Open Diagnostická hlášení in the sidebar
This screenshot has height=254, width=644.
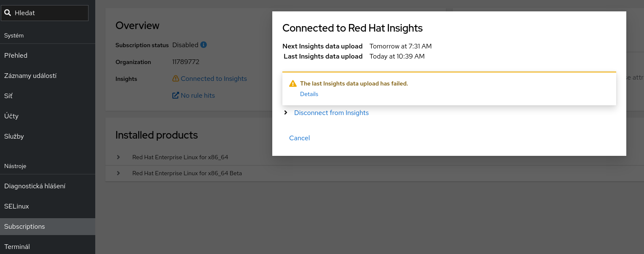pyautogui.click(x=35, y=186)
